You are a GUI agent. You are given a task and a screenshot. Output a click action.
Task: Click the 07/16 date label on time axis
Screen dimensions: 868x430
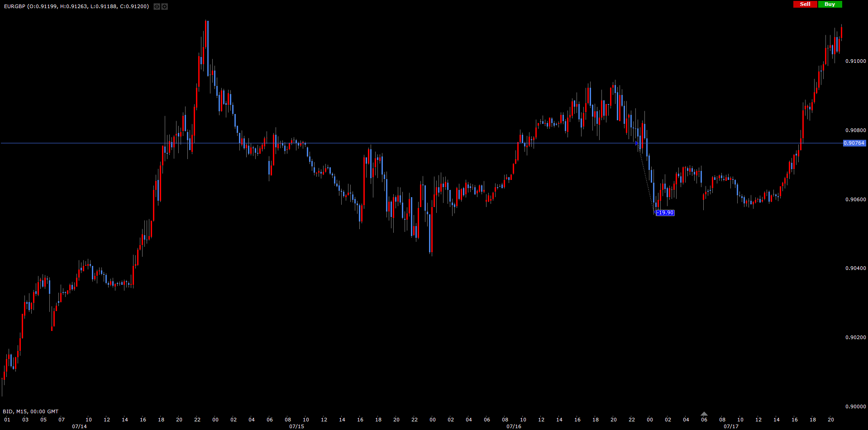[514, 426]
